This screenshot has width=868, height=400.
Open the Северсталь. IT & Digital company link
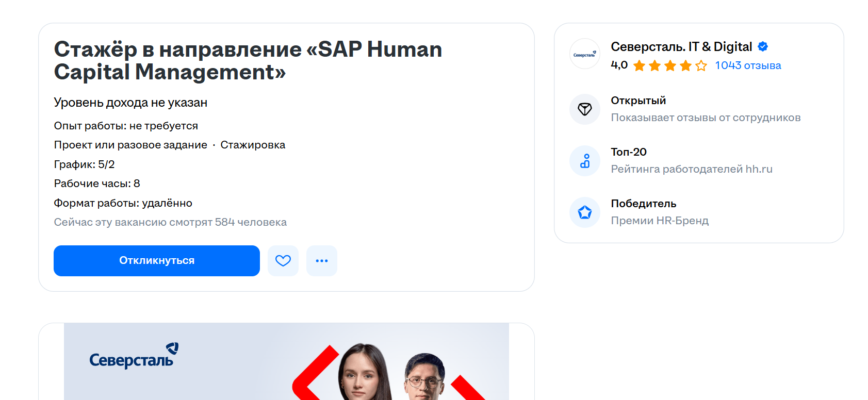point(681,47)
